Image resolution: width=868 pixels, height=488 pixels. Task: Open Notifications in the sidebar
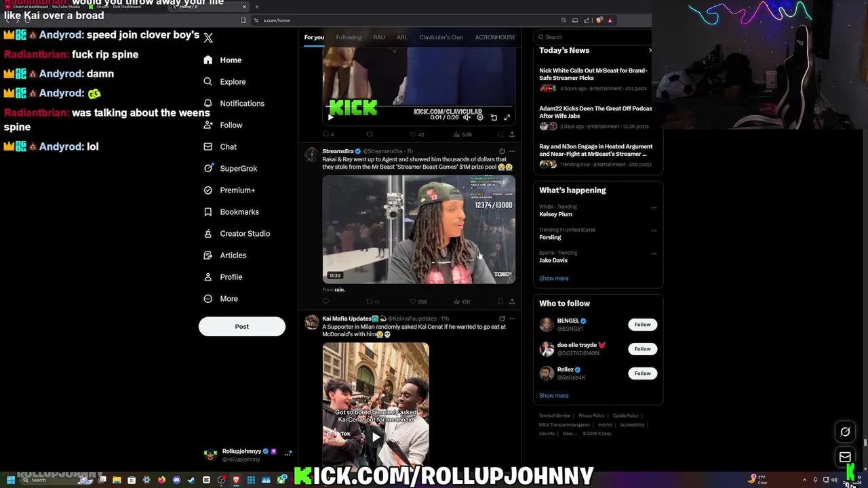click(x=234, y=103)
